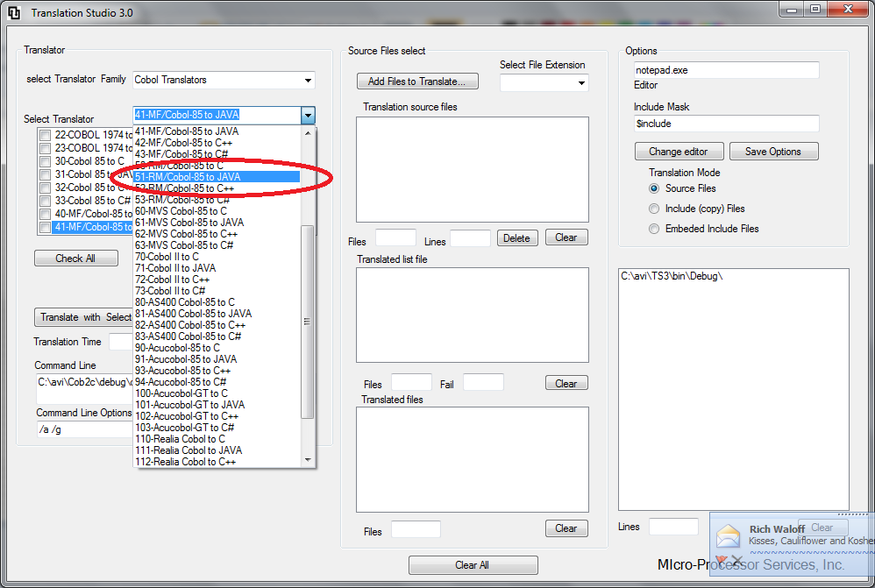Click the Add Files to Translate button
875x588 pixels.
click(417, 81)
